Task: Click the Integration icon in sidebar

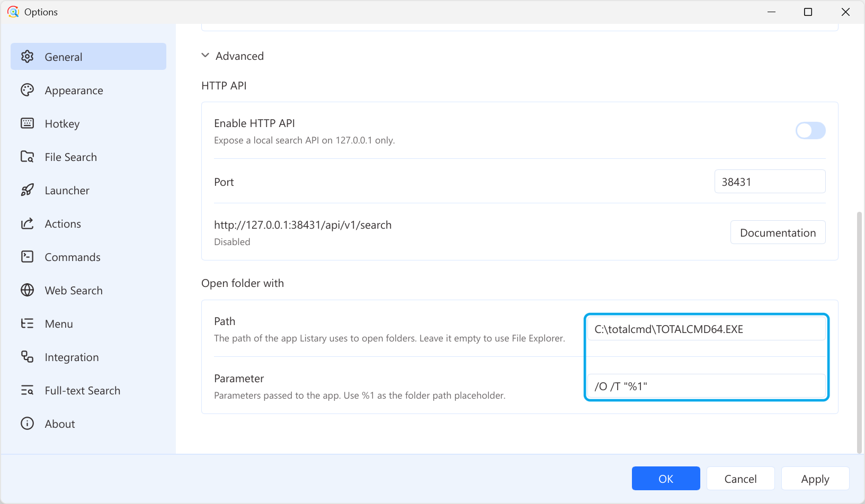Action: coord(27,357)
